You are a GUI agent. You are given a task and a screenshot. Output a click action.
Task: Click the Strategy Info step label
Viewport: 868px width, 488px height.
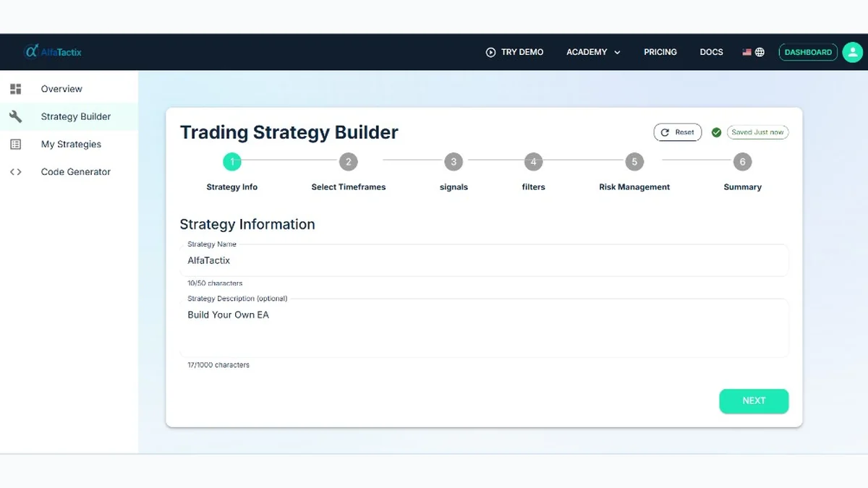point(232,187)
